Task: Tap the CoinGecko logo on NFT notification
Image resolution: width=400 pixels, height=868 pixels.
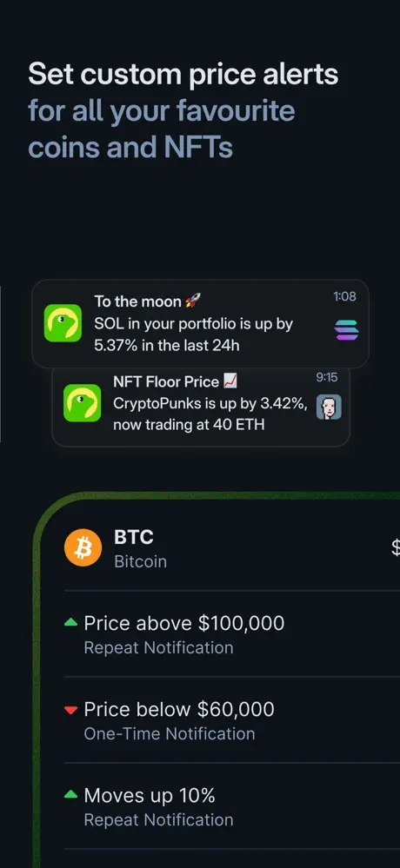Action: pos(82,403)
